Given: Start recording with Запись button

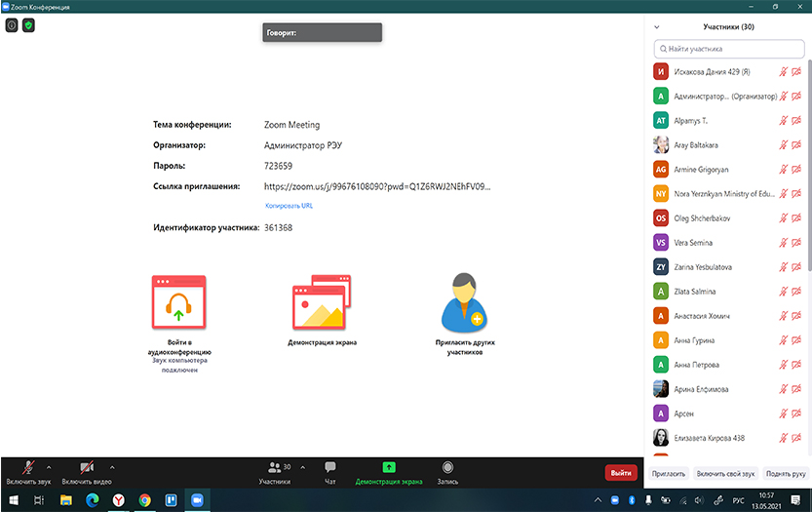Looking at the screenshot, I should click(448, 473).
